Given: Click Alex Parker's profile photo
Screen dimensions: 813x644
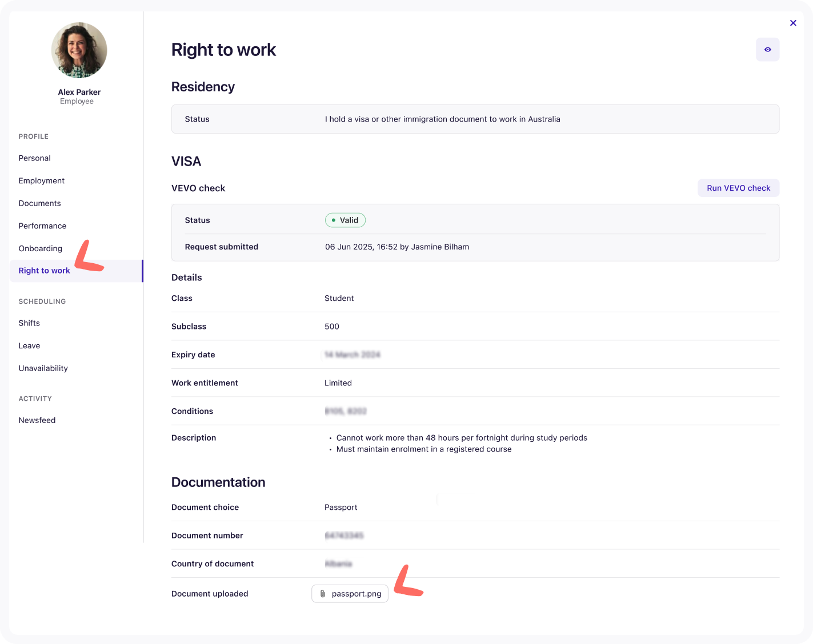Looking at the screenshot, I should pyautogui.click(x=79, y=50).
